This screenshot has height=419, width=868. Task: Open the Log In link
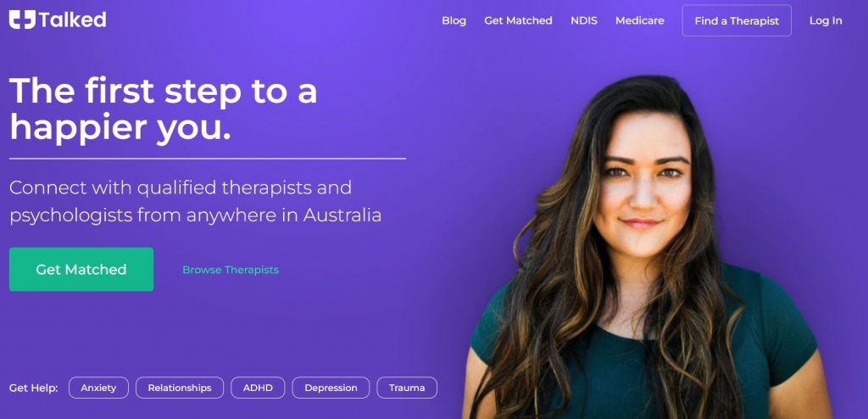[826, 20]
